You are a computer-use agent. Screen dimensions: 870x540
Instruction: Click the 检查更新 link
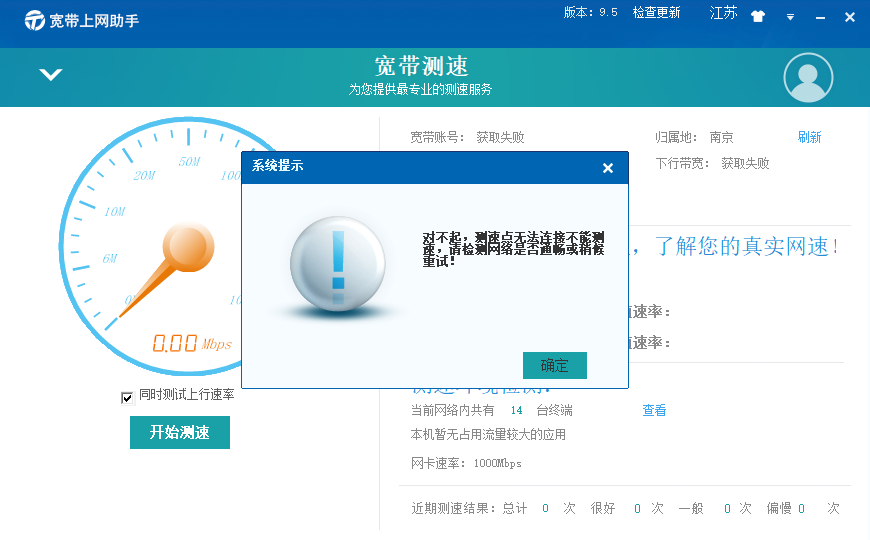656,13
